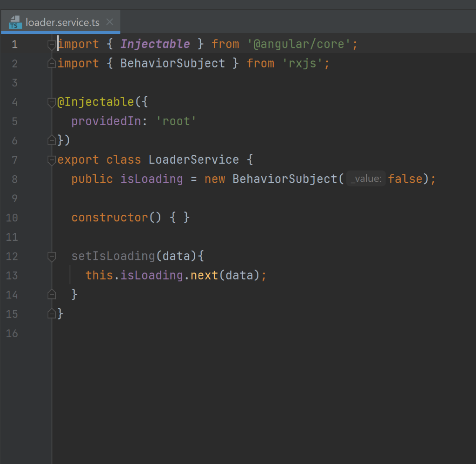476x464 pixels.
Task: Select the loader.service.ts editor tab
Action: (x=60, y=21)
